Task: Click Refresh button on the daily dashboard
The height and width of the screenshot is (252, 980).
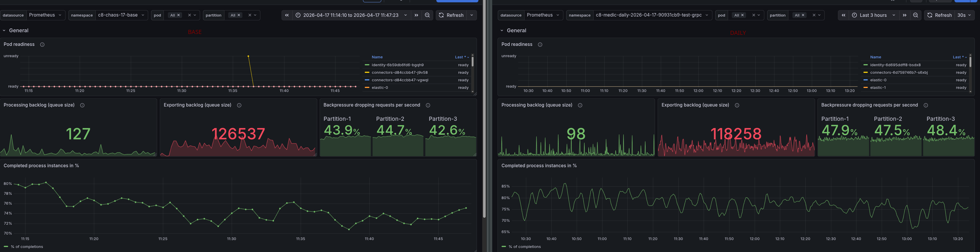Action: 939,15
